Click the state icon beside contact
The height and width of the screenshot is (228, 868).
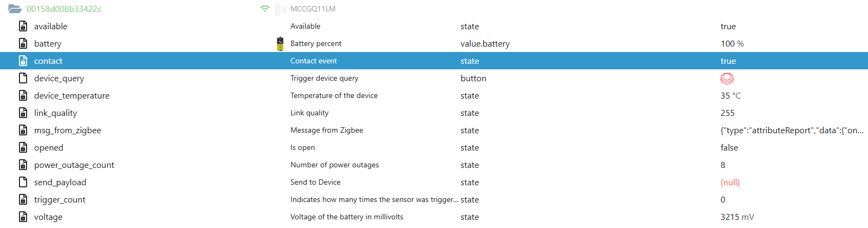point(23,61)
